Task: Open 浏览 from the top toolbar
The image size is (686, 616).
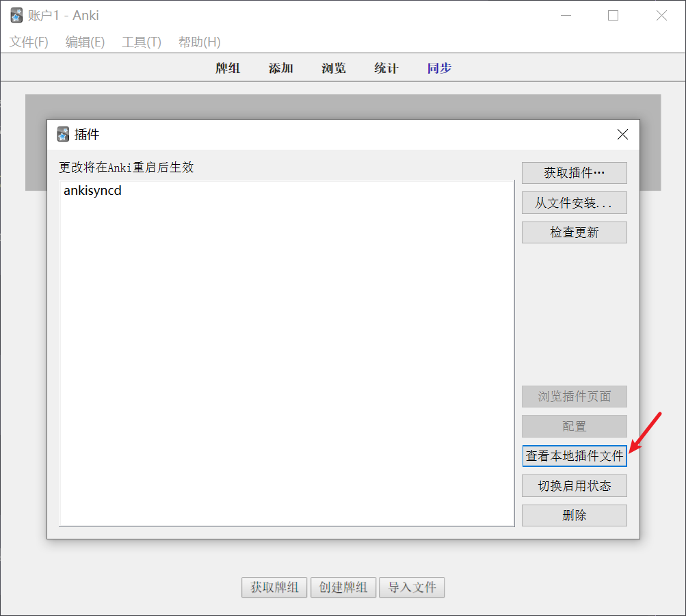Action: point(334,68)
